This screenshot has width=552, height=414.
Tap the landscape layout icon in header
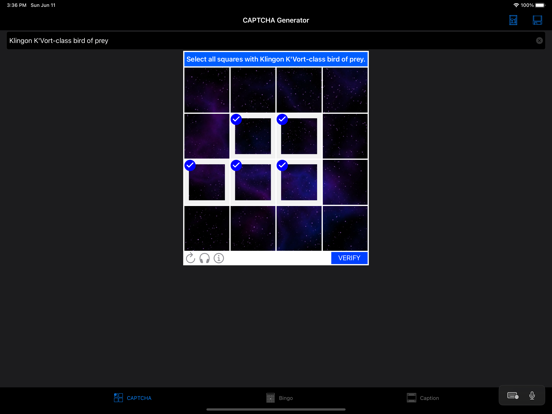tap(537, 20)
